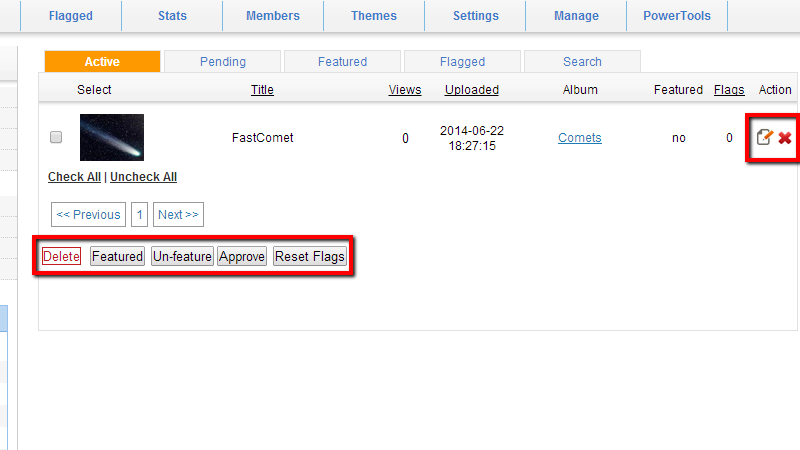Click the Reset Flags button
This screenshot has height=450, width=800.
click(x=310, y=256)
